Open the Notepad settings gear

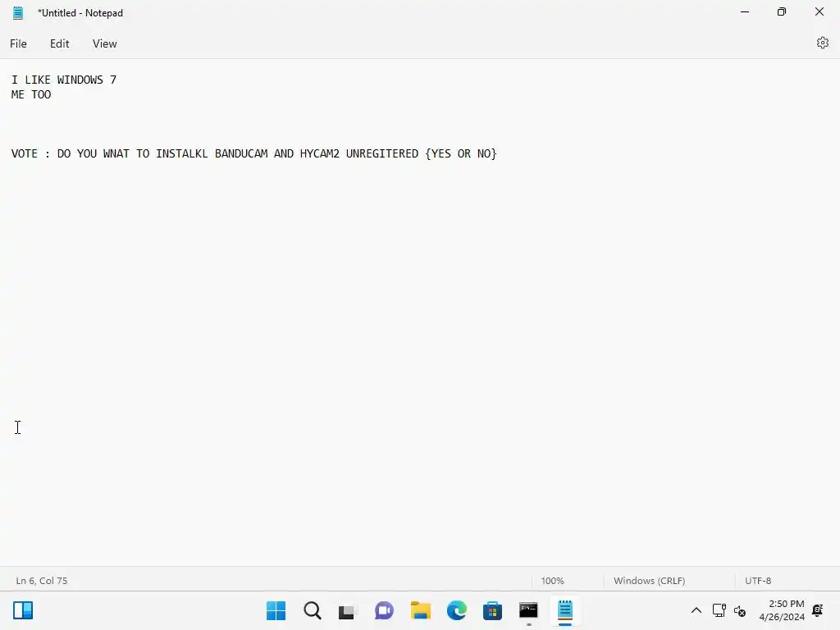tap(822, 43)
